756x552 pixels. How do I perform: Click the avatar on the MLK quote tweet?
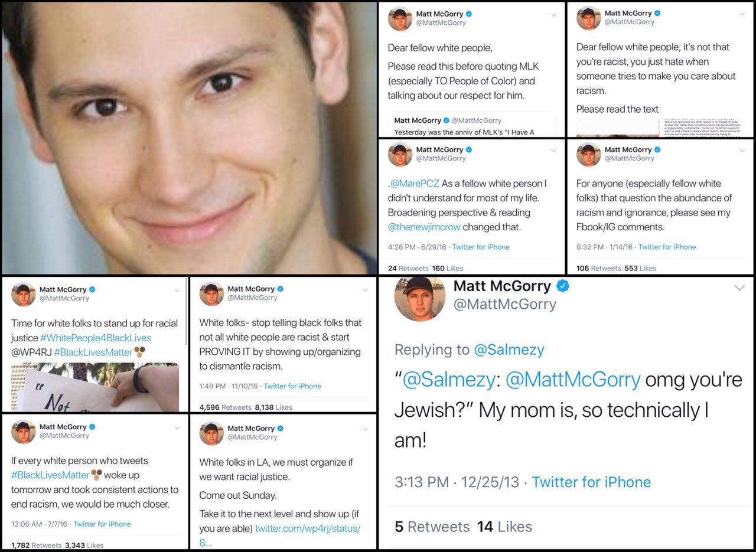pyautogui.click(x=400, y=18)
